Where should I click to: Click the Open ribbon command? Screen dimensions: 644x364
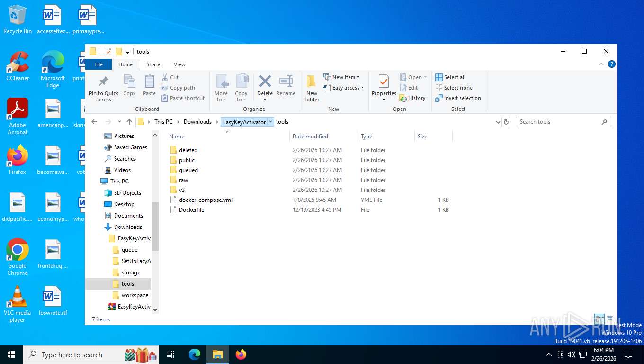click(x=413, y=77)
